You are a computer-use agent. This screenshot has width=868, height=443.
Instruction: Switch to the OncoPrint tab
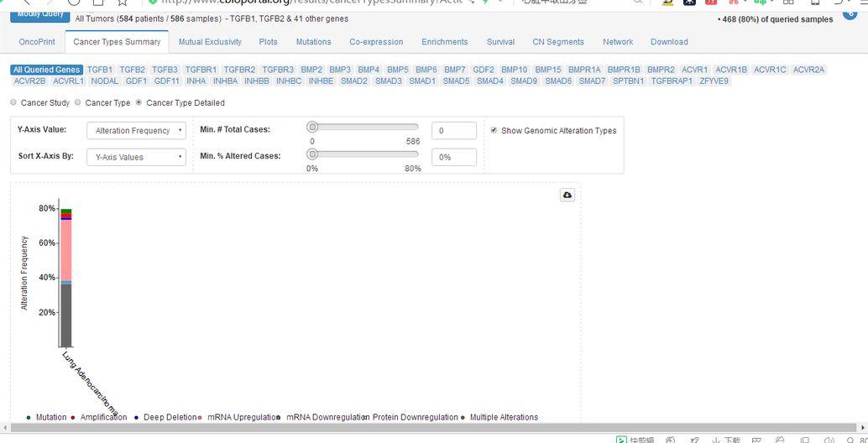click(x=37, y=42)
